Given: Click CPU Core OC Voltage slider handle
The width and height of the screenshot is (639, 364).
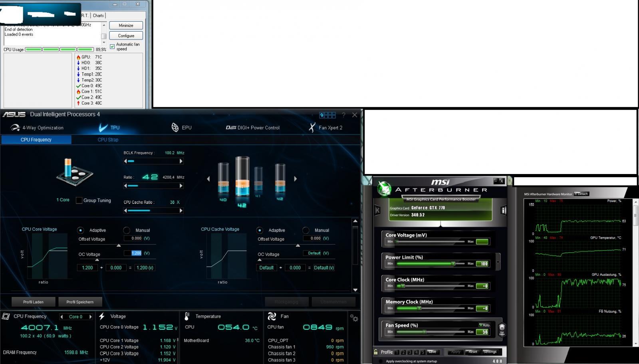Looking at the screenshot, I should (x=97, y=260).
